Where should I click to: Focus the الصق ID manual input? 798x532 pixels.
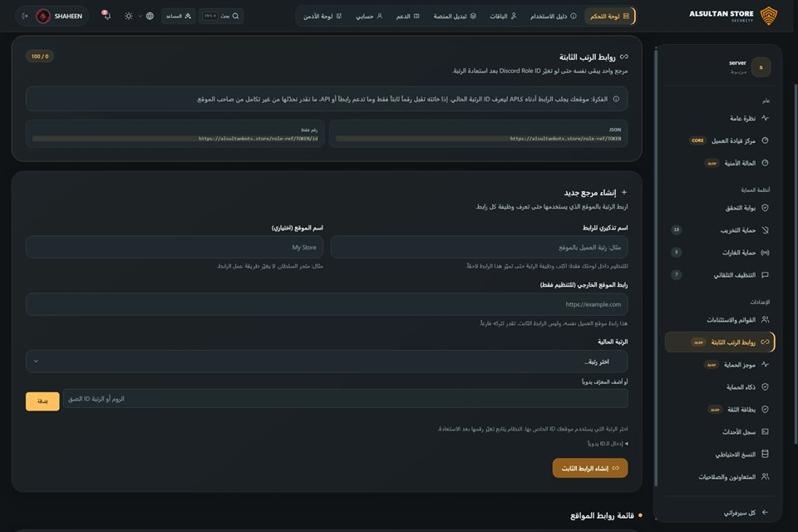345,399
